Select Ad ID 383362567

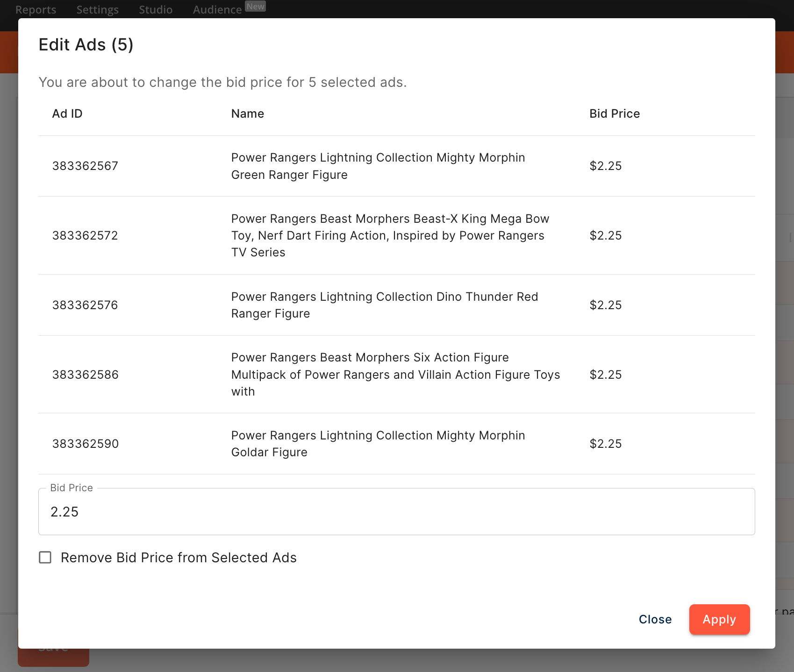[85, 166]
